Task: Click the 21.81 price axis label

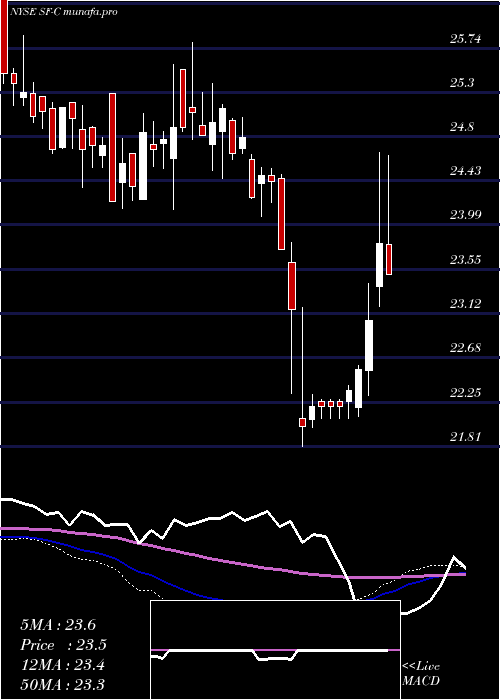Action: (466, 436)
